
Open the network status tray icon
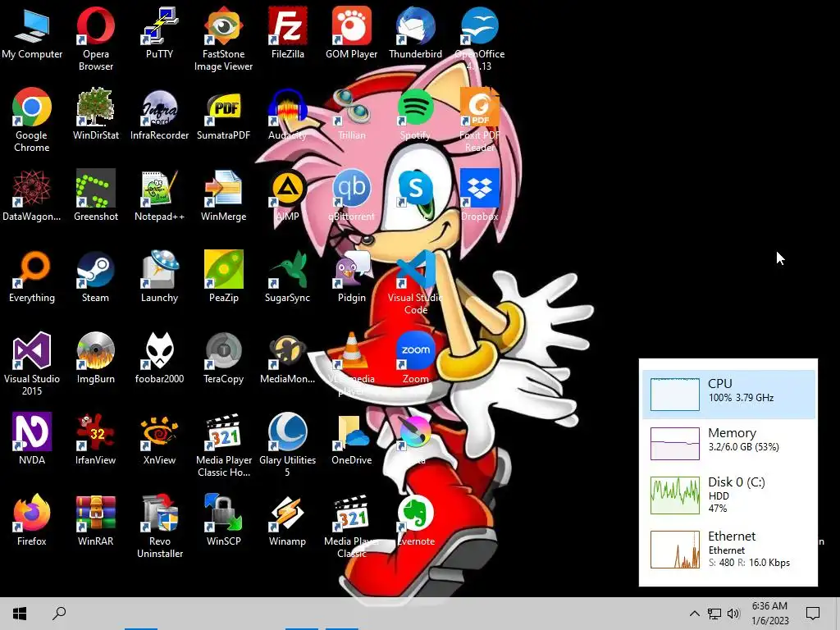(714, 614)
